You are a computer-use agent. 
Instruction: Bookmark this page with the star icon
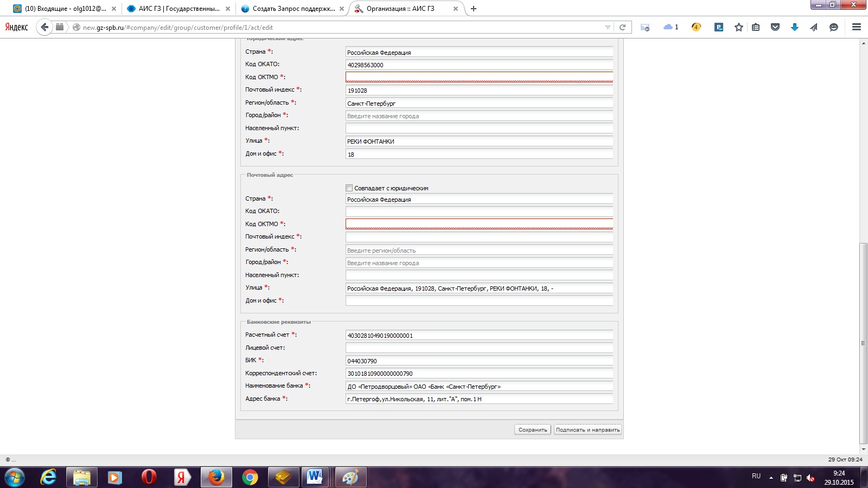point(738,27)
